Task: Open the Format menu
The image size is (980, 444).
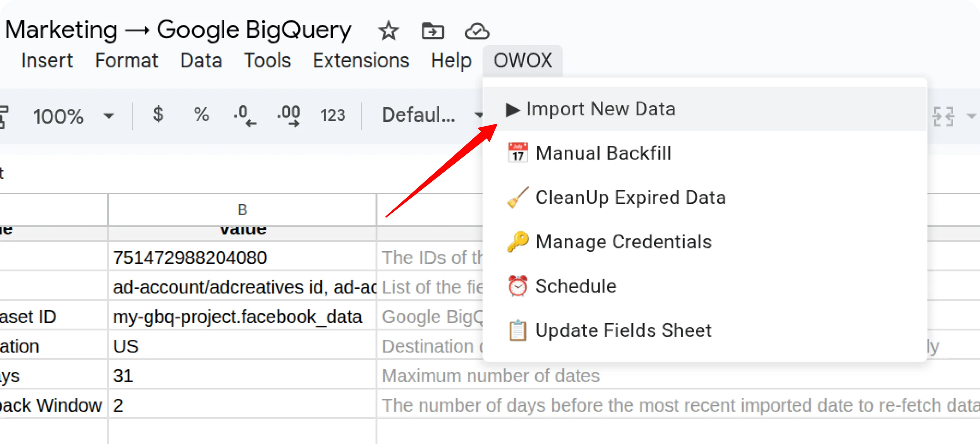Action: [x=127, y=60]
